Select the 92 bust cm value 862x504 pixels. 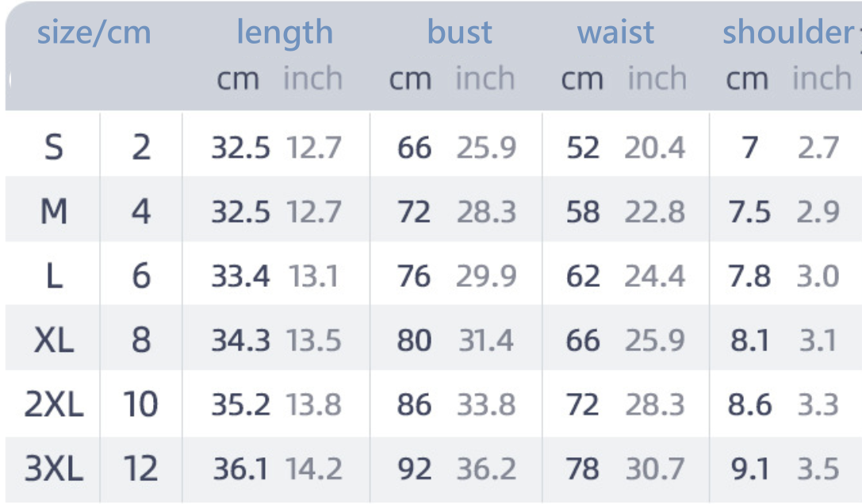(x=415, y=469)
